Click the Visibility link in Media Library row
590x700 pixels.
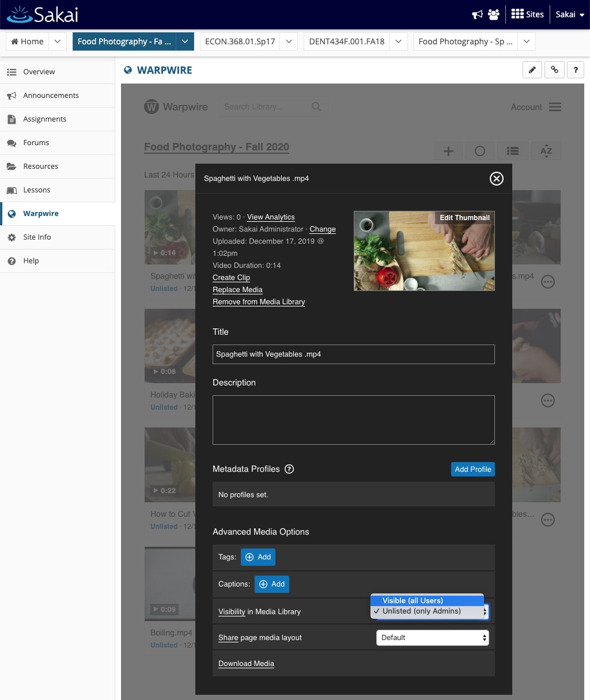pyautogui.click(x=232, y=612)
